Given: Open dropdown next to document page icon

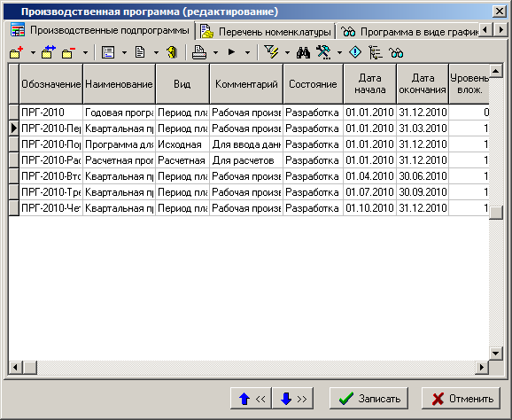Looking at the screenshot, I should pyautogui.click(x=156, y=52).
